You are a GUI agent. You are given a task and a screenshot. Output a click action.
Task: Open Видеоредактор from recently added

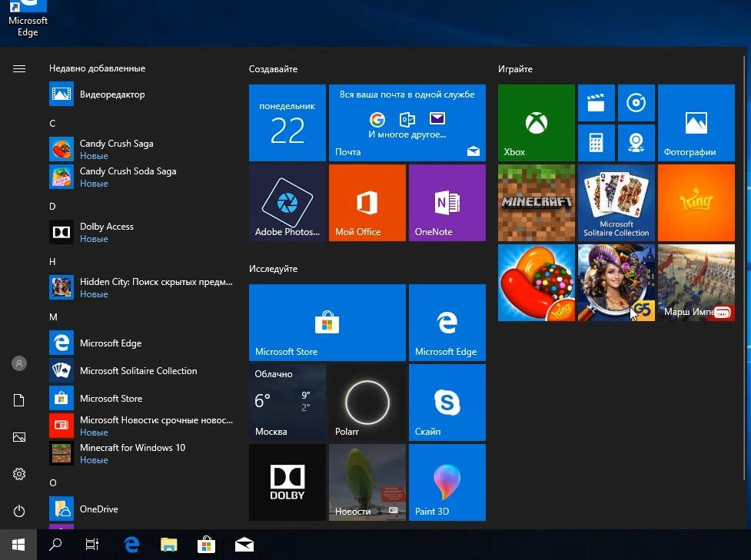[141, 94]
